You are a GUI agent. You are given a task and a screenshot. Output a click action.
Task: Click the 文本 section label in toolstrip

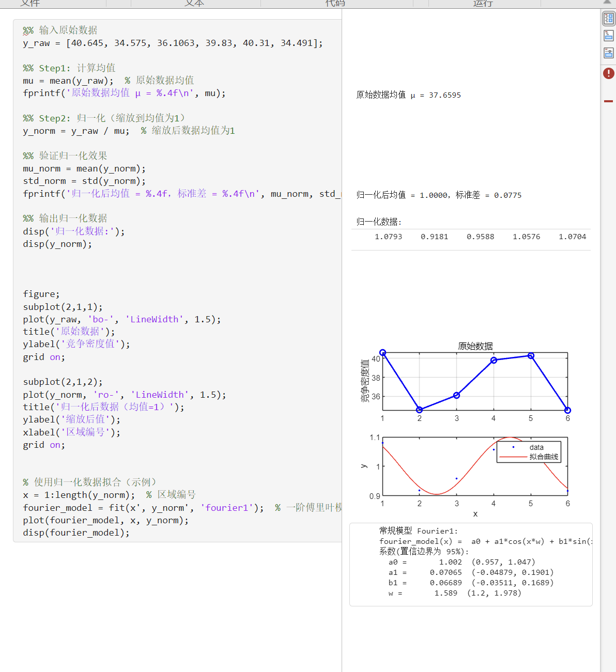pyautogui.click(x=194, y=3)
